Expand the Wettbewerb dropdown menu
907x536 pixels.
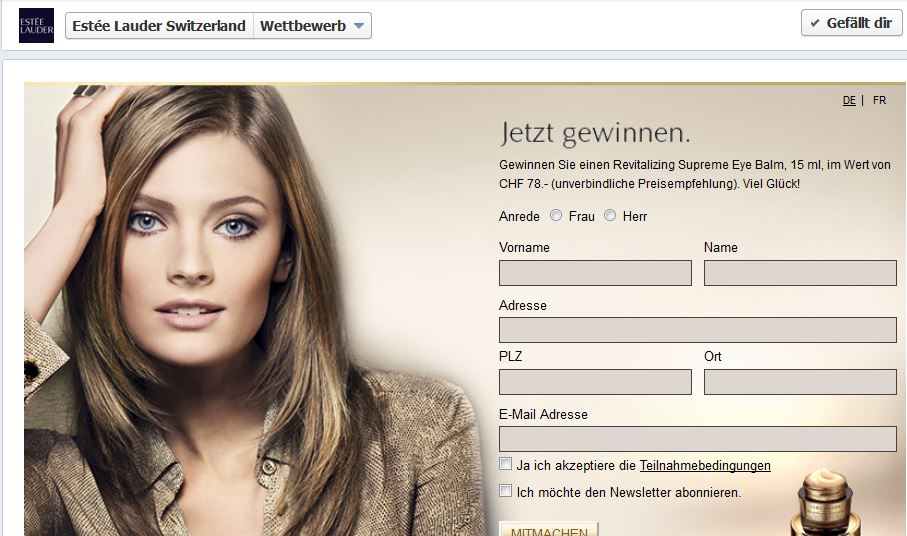pyautogui.click(x=313, y=26)
